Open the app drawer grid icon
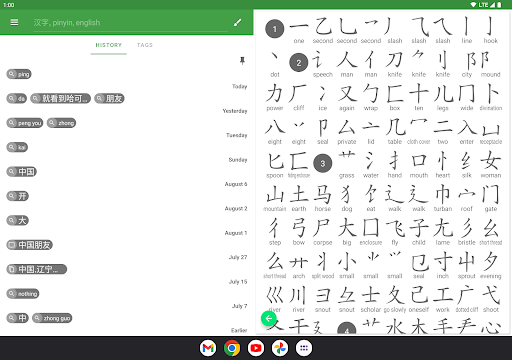 [x=304, y=348]
